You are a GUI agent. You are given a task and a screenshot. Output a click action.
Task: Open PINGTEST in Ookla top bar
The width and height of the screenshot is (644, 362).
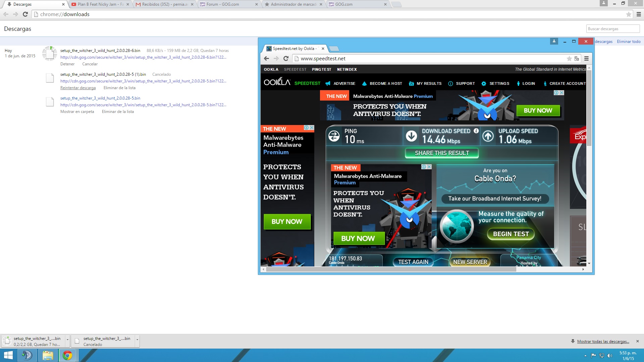pos(321,69)
